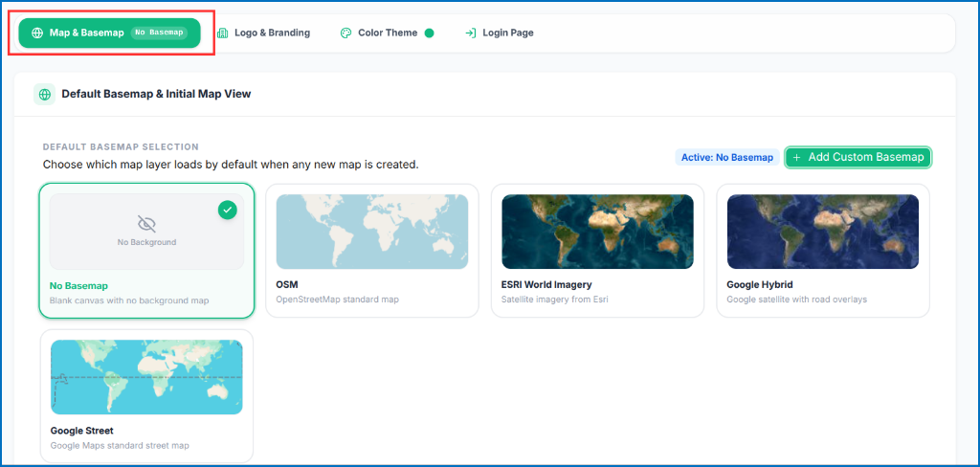The height and width of the screenshot is (467, 980).
Task: Click the green dot next to Color Theme
Action: [430, 33]
